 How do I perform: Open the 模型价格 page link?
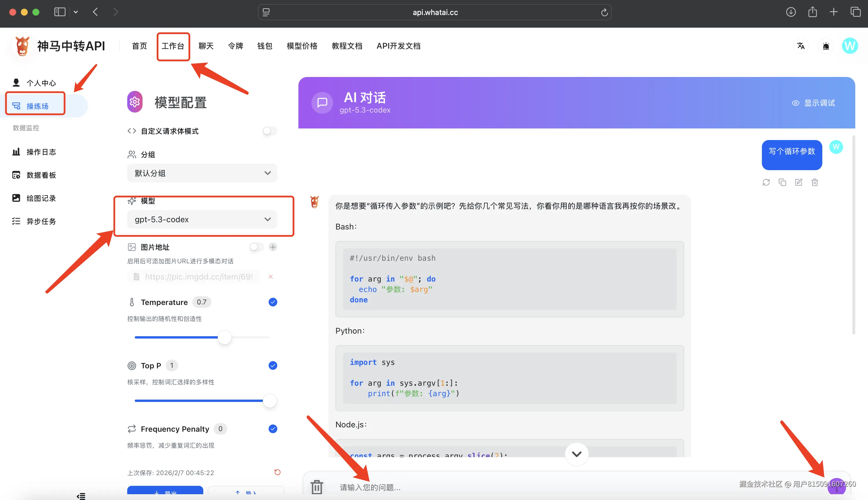(302, 46)
